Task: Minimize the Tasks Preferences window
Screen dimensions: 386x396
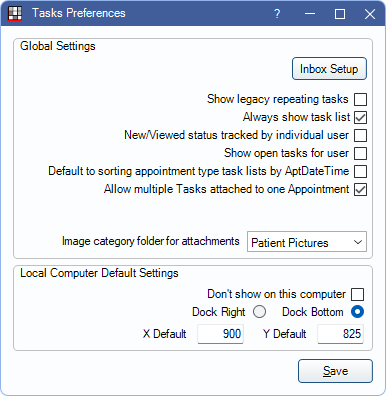Action: (310, 14)
